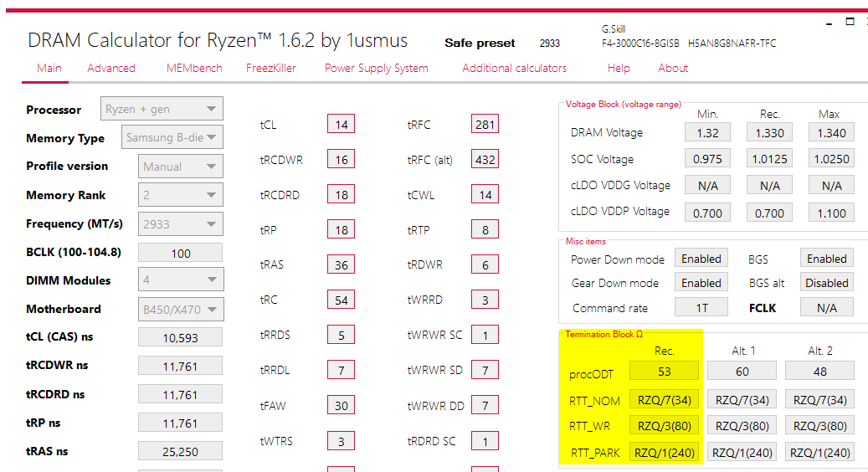Open the Motherboard dropdown

coord(181,310)
